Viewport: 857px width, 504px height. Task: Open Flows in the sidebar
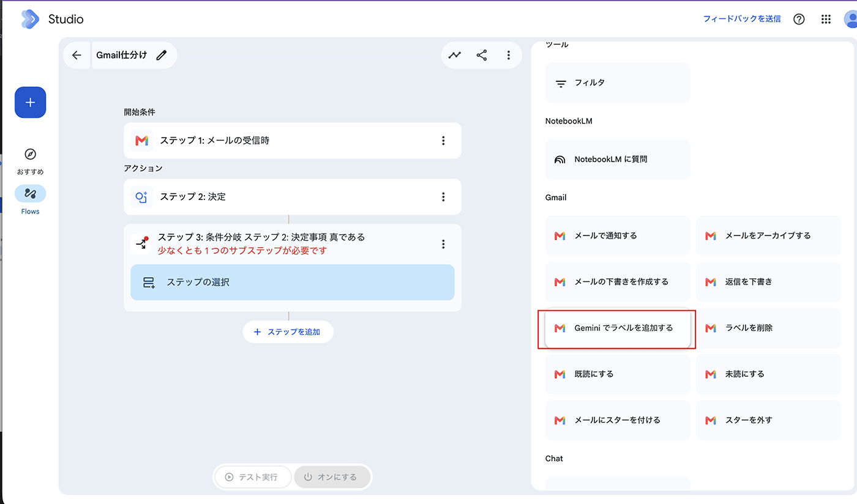tap(31, 200)
